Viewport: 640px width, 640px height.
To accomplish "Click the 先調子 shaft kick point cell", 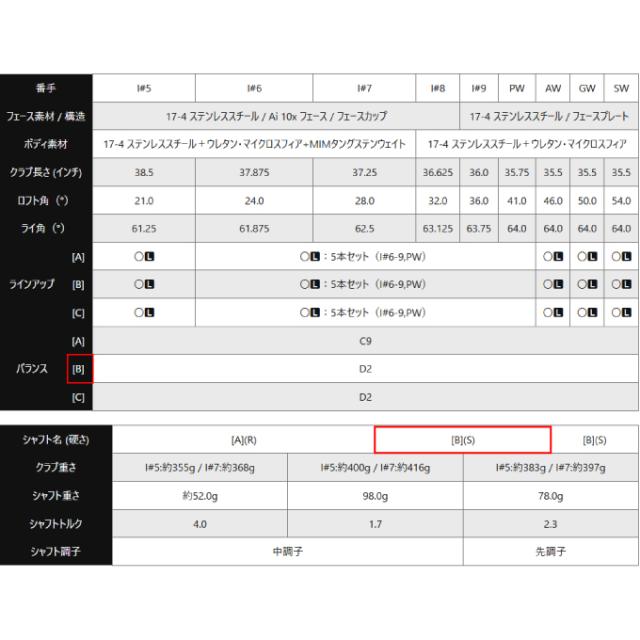I will [x=551, y=552].
